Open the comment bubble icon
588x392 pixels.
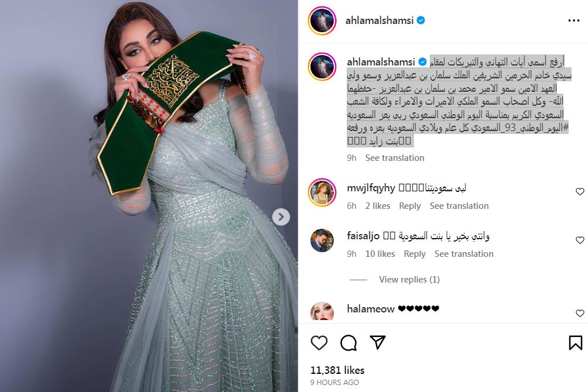point(348,342)
